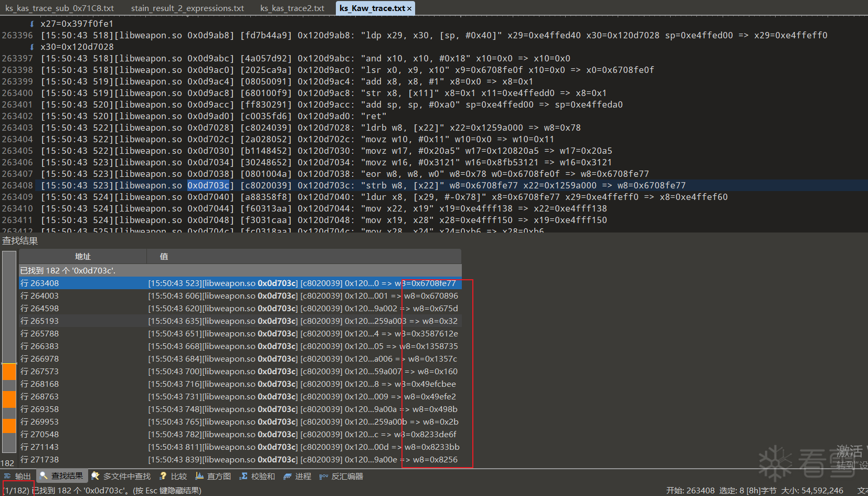The height and width of the screenshot is (496, 868).
Task: Click the 值 column header
Action: tap(304, 256)
